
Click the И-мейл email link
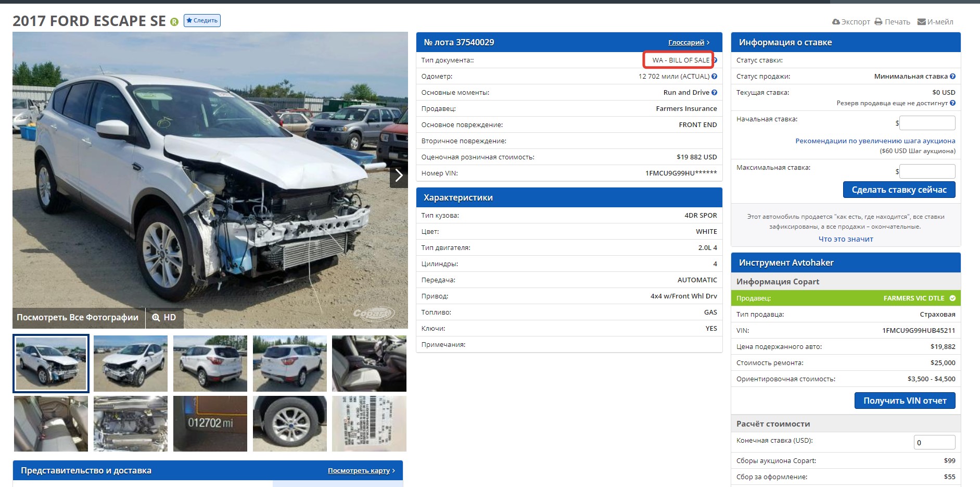935,22
